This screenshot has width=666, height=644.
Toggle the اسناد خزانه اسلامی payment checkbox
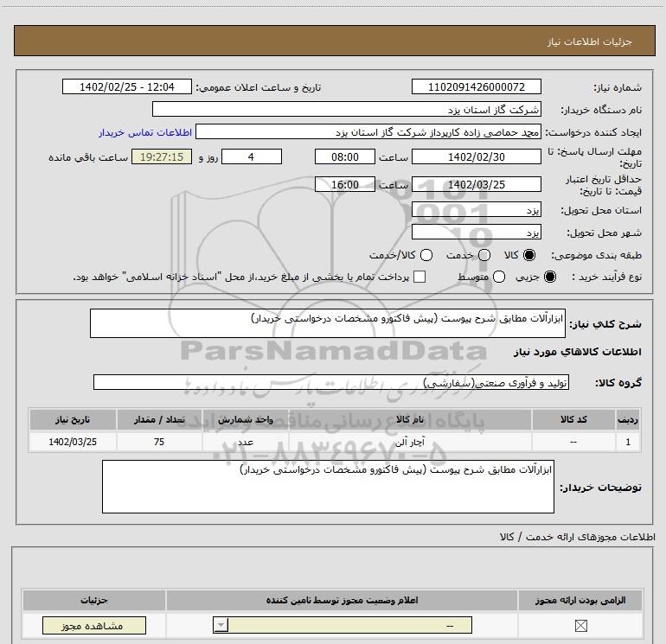coord(419,277)
